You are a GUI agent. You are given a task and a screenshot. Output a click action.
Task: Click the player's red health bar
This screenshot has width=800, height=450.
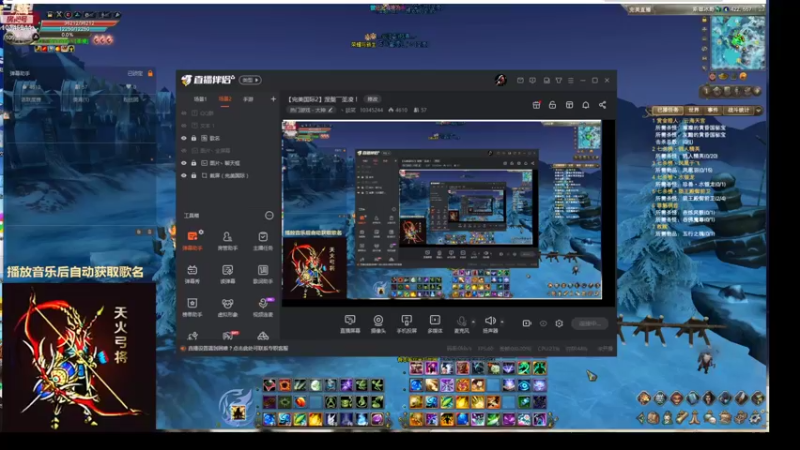point(79,23)
